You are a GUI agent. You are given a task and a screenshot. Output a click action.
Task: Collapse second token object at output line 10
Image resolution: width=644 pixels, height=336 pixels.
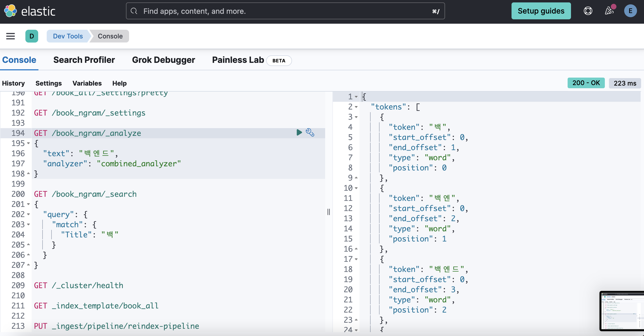(x=356, y=188)
